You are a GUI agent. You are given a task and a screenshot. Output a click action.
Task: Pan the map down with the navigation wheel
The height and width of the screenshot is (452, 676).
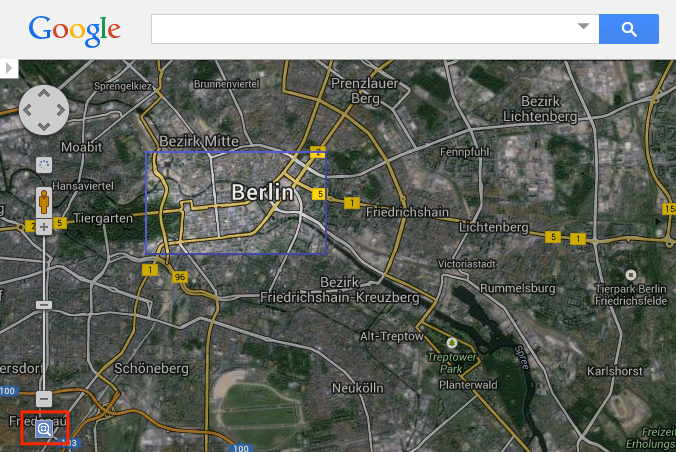click(44, 125)
